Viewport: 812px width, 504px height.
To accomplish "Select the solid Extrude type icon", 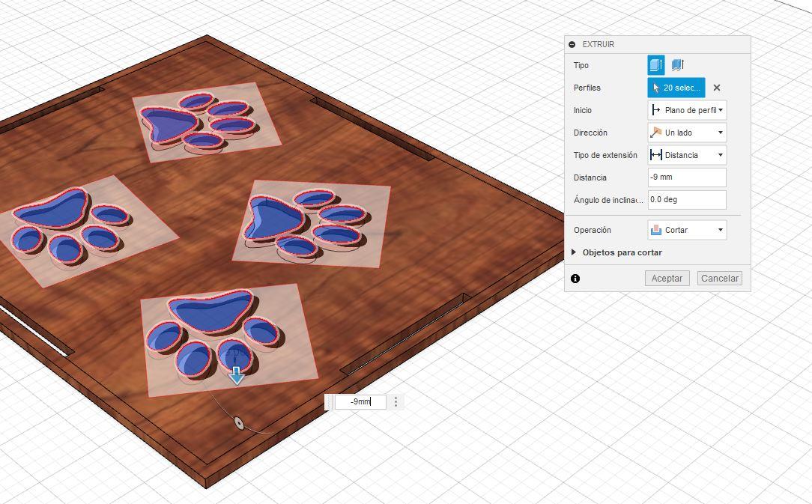I will [655, 65].
